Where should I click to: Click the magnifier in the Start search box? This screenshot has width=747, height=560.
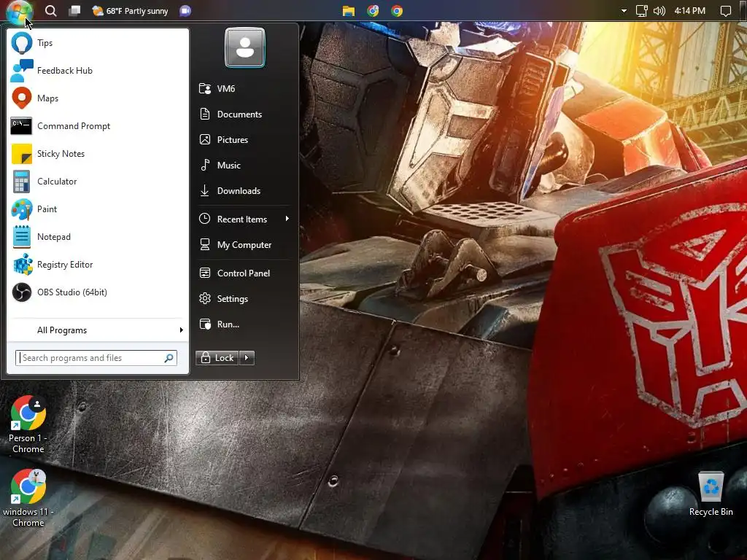pyautogui.click(x=169, y=358)
